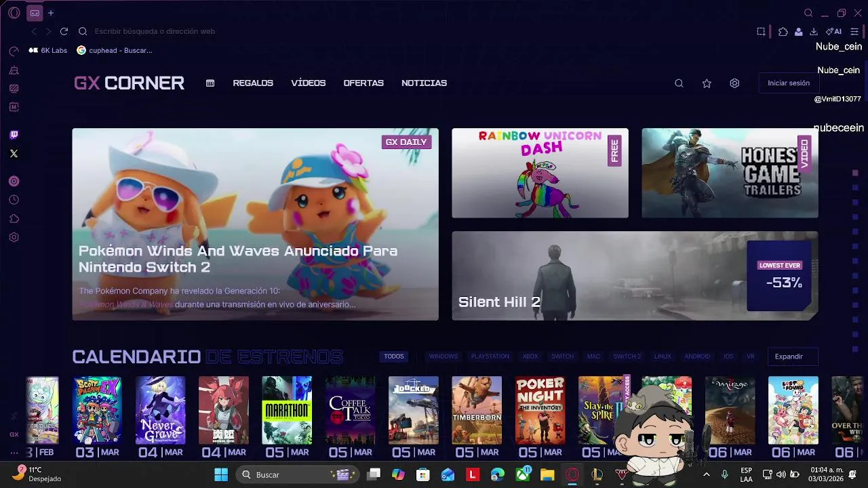Open the Opera menu logo icon
This screenshot has width=868, height=488.
pos(14,13)
